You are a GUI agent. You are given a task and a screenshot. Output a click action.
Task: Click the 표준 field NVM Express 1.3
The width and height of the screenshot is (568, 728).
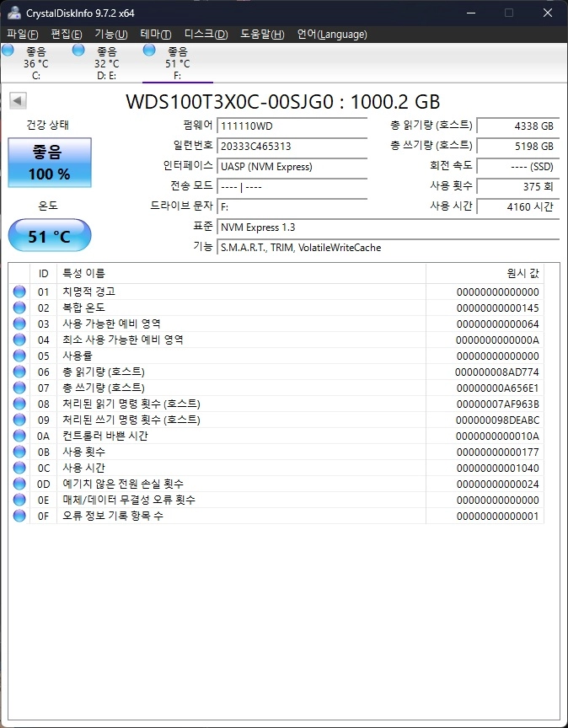(388, 227)
